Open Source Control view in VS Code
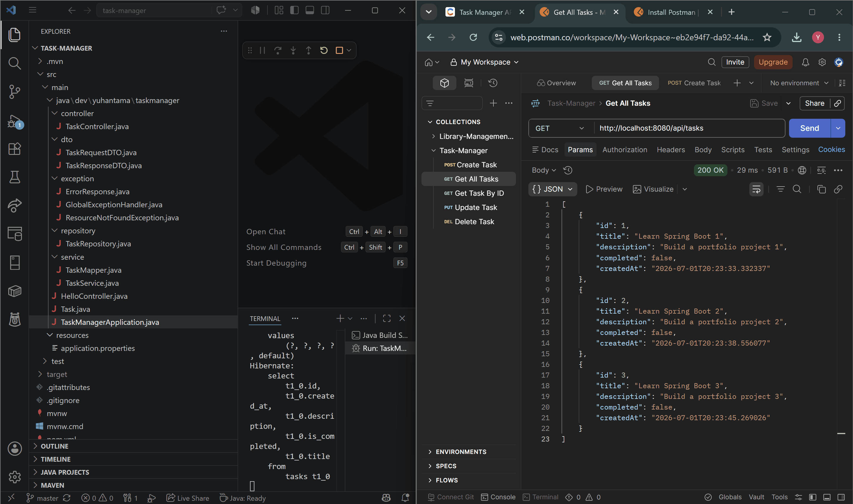 coord(14,92)
